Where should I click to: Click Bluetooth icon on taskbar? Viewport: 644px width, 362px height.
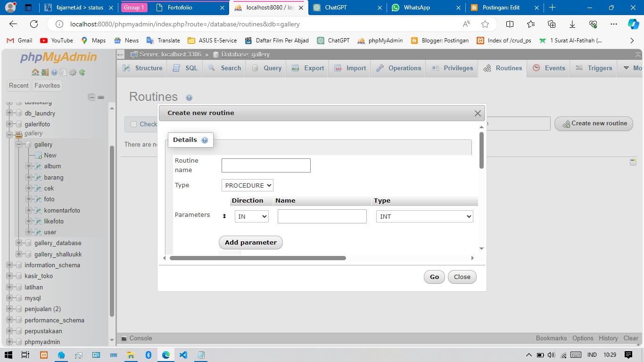point(148,355)
